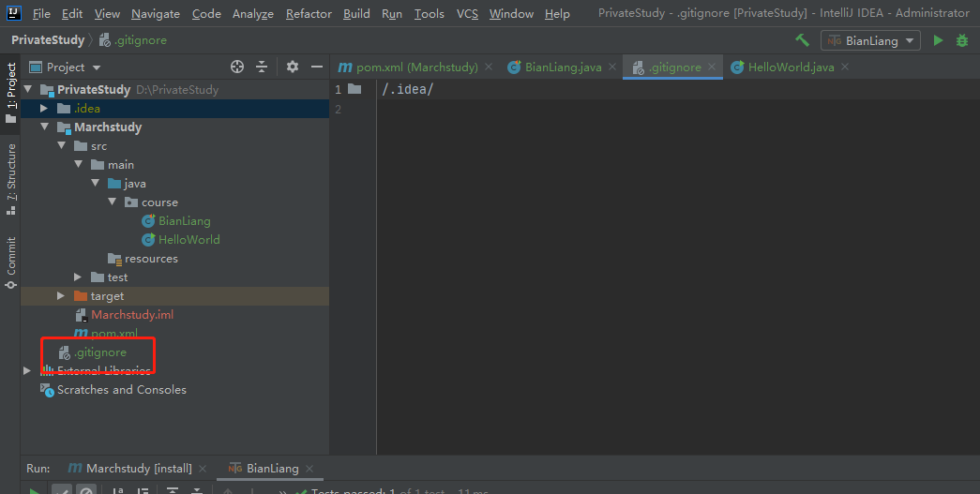Start debugging with the bug icon
Screen dimensions: 980x494
point(962,40)
